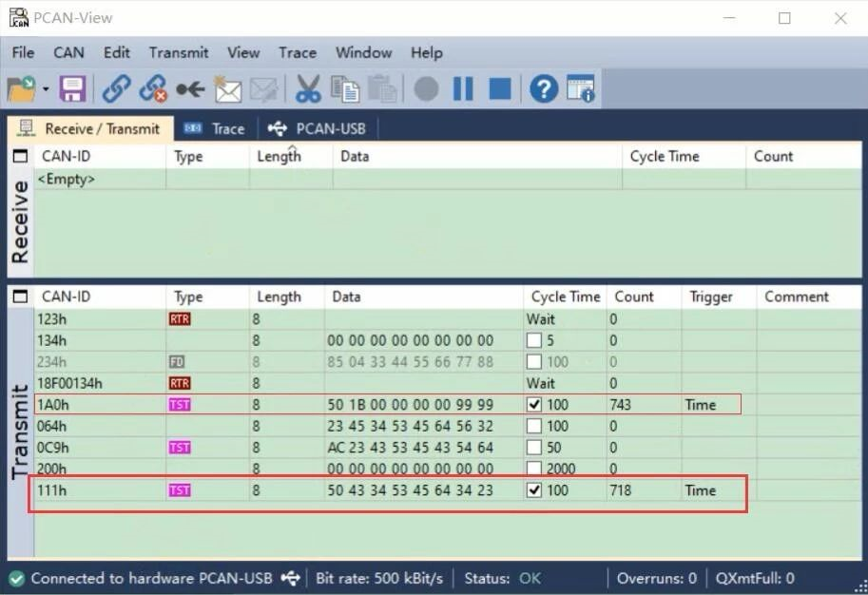Sort Receive list by Length column
The width and height of the screenshot is (868, 595).
point(291,157)
